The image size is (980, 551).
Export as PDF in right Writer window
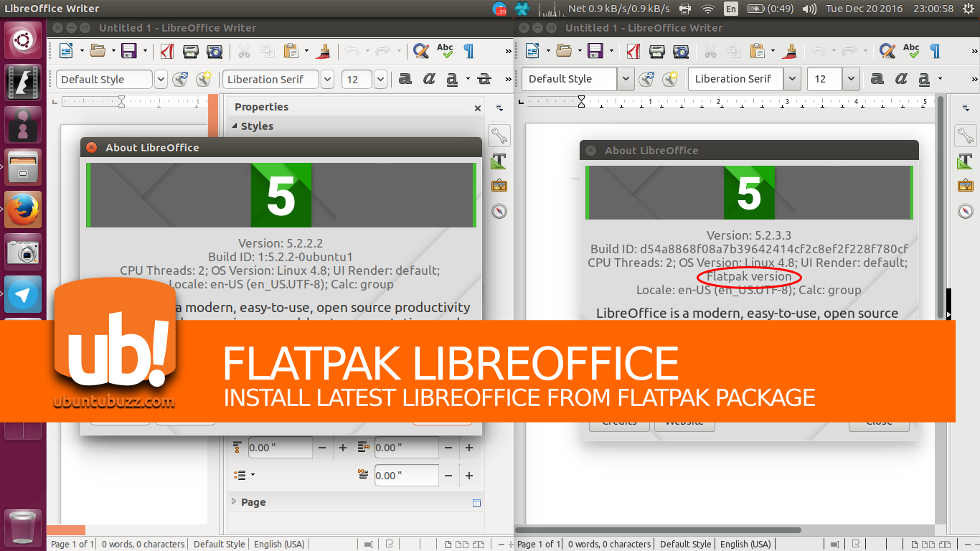coord(633,51)
